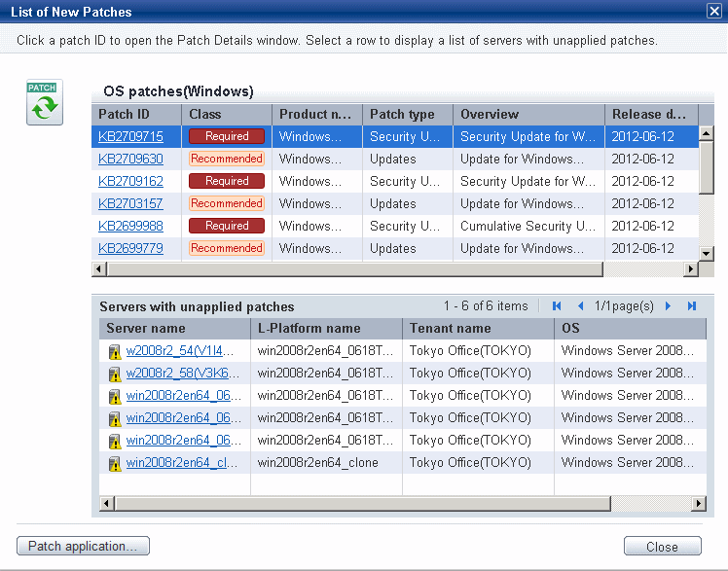Open server w2008r2_54(V1I4... link
728x571 pixels.
point(180,350)
